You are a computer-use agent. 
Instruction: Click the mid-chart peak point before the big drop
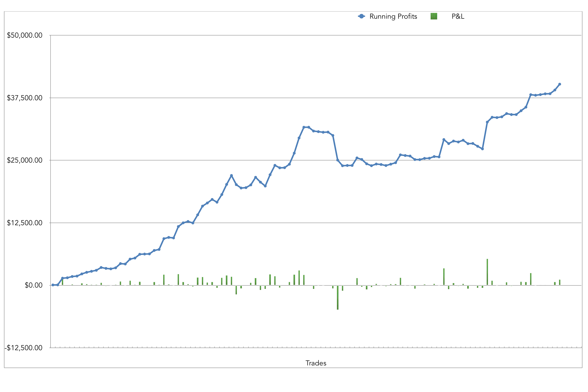click(304, 127)
